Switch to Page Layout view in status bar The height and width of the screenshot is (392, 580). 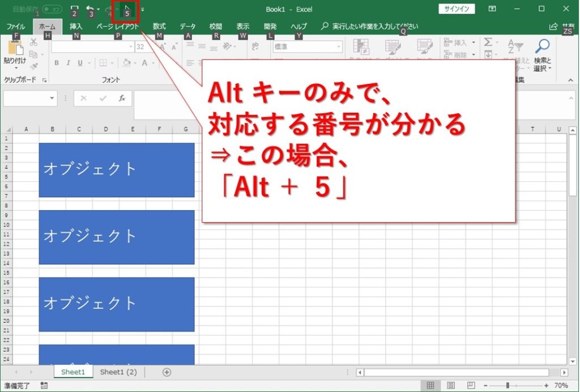tap(450, 385)
